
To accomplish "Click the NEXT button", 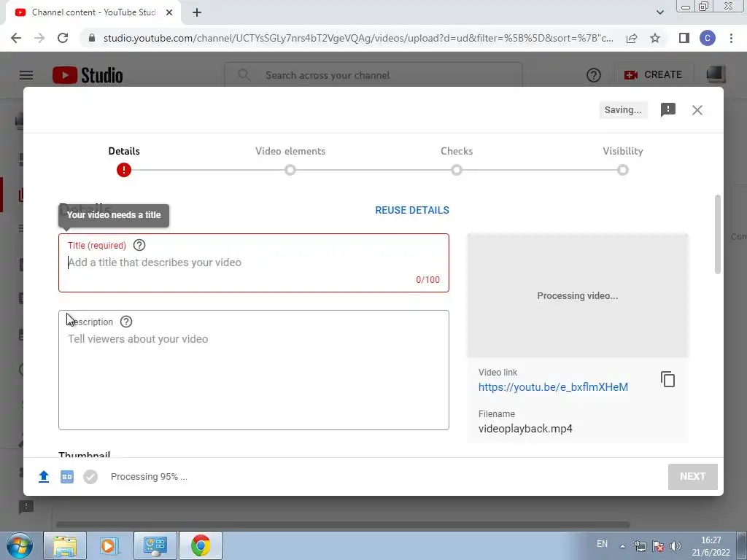I will tap(693, 477).
